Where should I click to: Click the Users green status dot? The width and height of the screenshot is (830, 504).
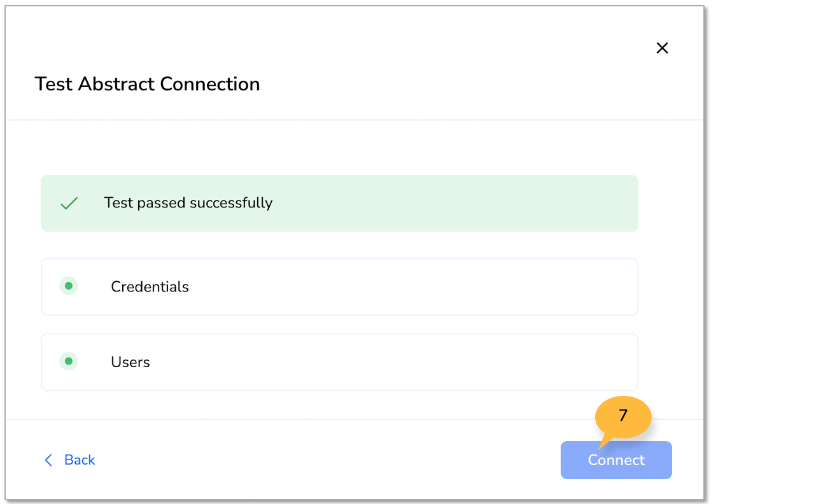tap(69, 361)
